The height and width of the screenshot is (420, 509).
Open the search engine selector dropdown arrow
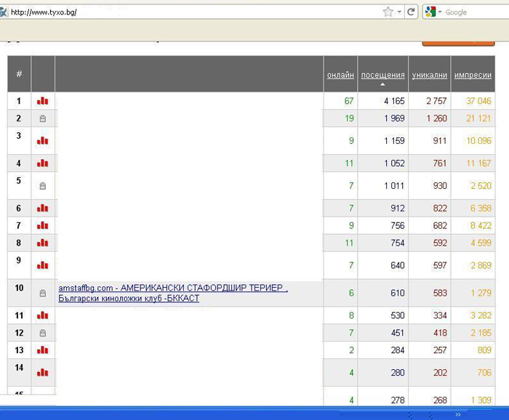coord(440,12)
